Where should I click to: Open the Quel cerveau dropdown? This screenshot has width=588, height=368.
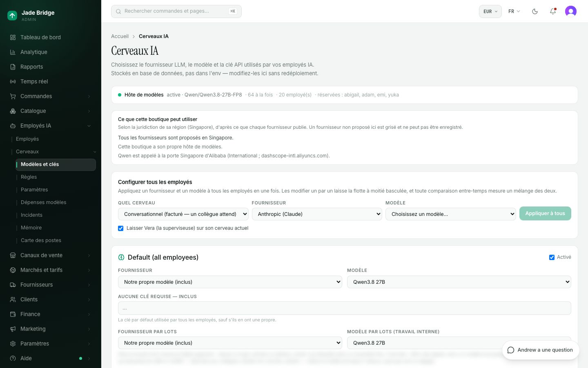(183, 214)
